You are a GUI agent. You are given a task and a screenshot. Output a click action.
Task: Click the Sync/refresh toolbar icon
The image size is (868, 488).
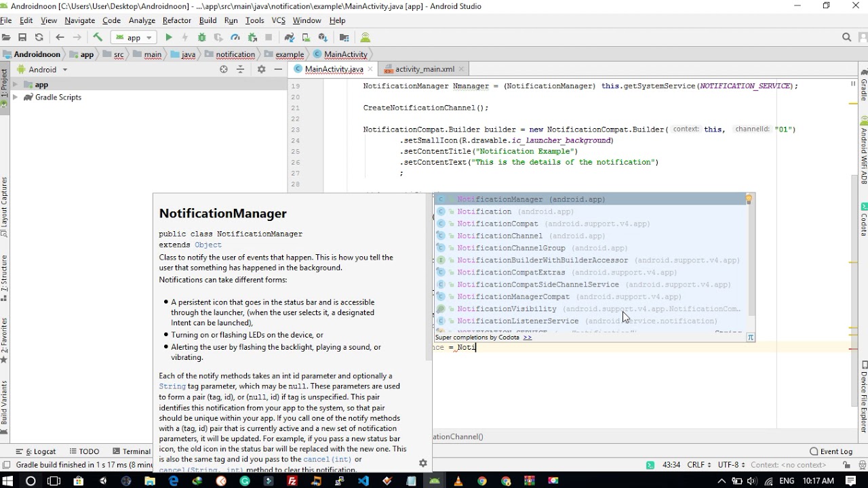coord(39,38)
